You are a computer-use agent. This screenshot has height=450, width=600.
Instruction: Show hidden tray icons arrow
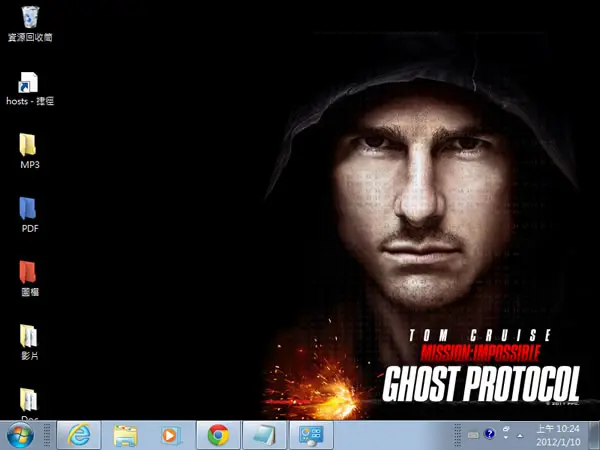point(520,435)
